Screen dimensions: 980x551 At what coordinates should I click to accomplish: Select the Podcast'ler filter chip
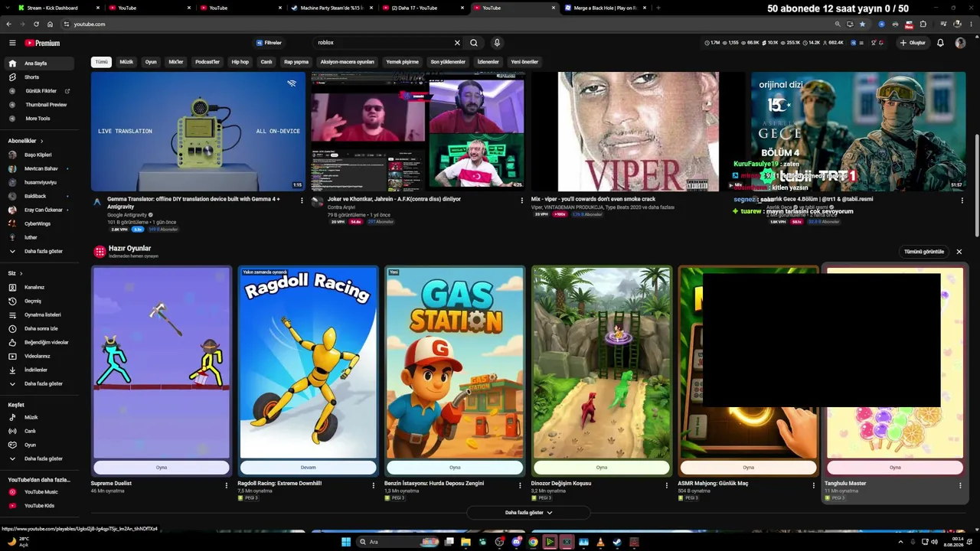click(x=207, y=62)
